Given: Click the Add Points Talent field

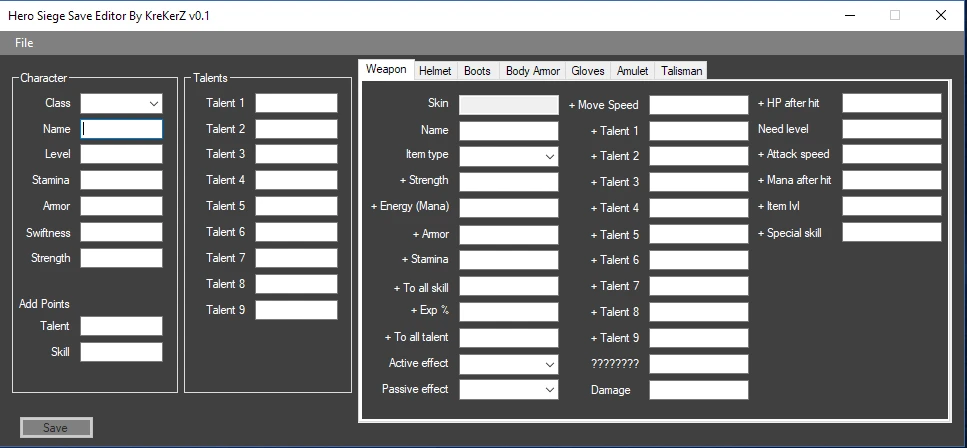Looking at the screenshot, I should click(121, 326).
